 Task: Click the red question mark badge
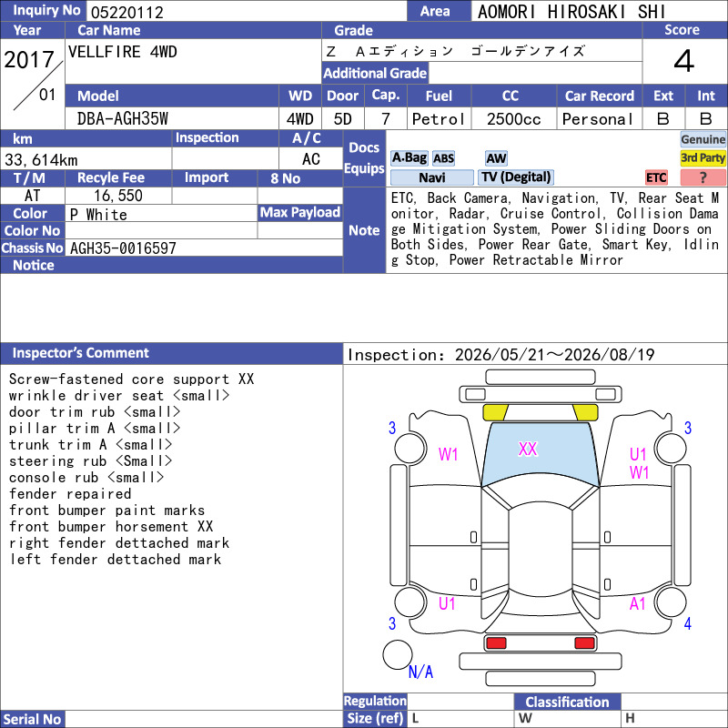[703, 177]
